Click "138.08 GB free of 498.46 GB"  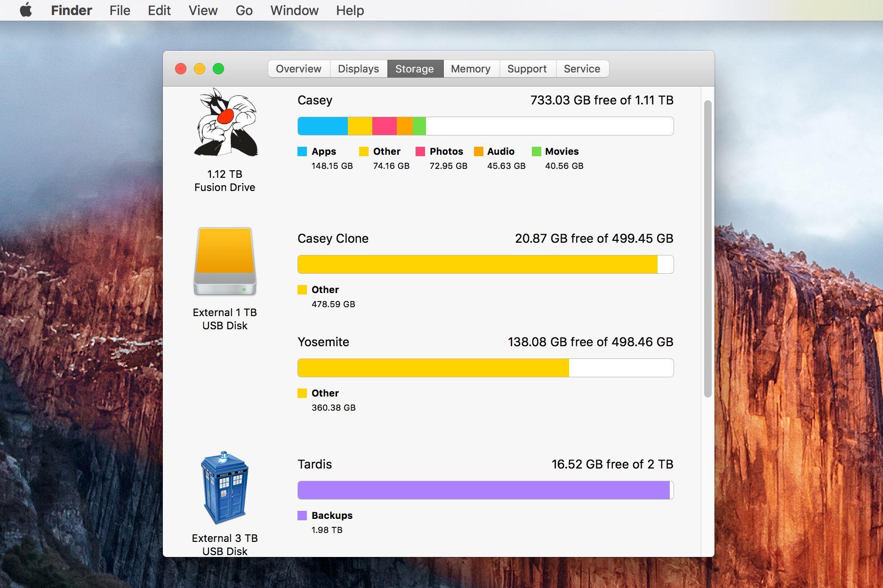[x=591, y=342]
